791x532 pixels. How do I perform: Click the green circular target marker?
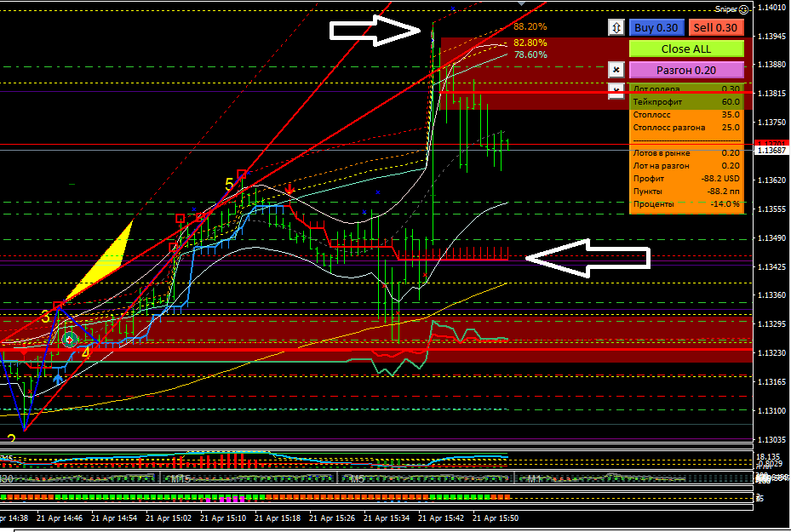pyautogui.click(x=70, y=340)
